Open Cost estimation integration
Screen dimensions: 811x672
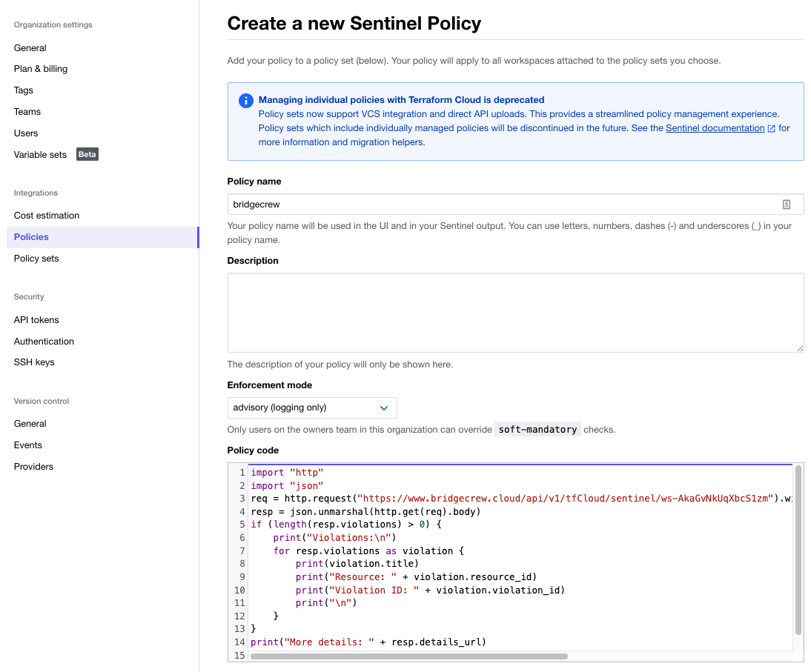point(47,215)
